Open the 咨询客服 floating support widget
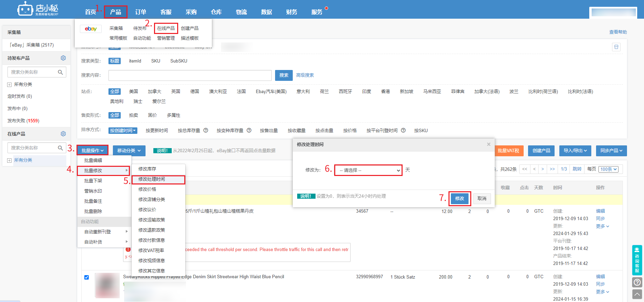This screenshot has width=644, height=302. point(637,260)
